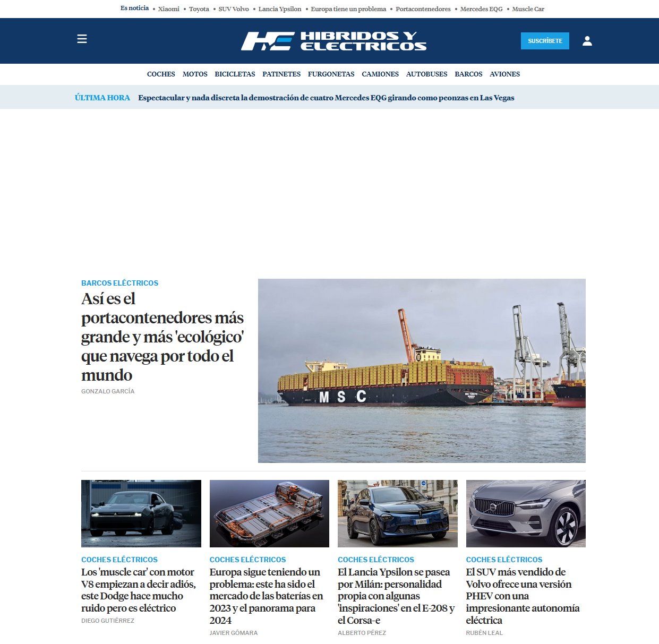Click the SUSCRÍBETE button
The height and width of the screenshot is (644, 659).
click(x=545, y=41)
